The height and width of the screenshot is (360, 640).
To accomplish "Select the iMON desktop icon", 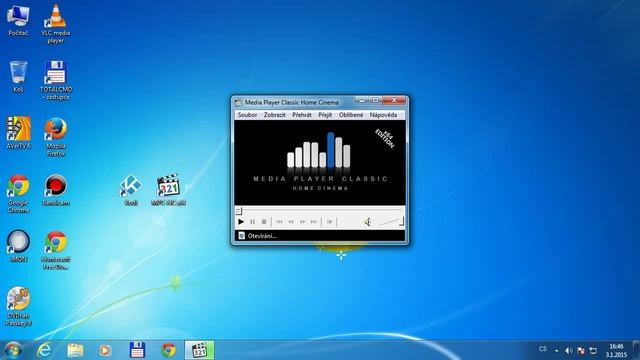I will coord(18,246).
